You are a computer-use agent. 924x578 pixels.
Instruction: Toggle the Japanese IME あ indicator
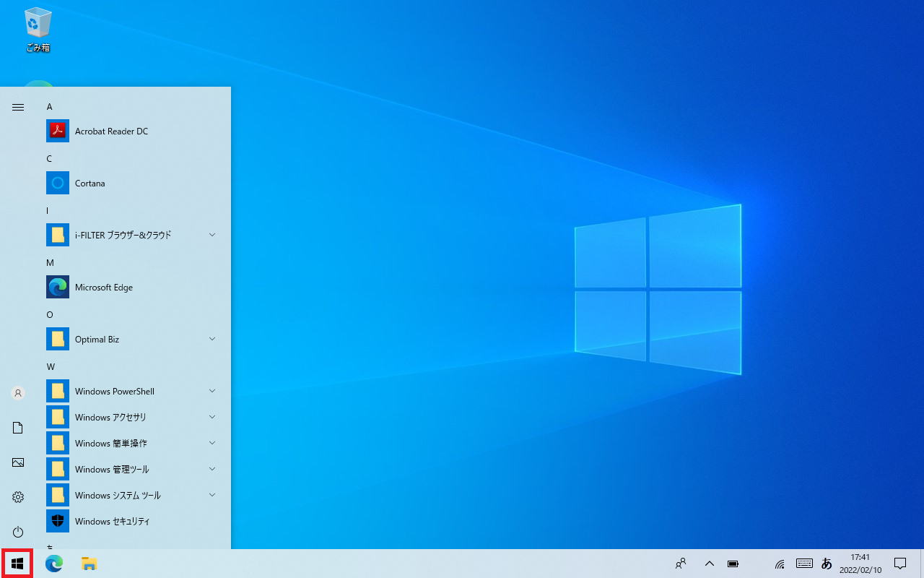pos(827,564)
